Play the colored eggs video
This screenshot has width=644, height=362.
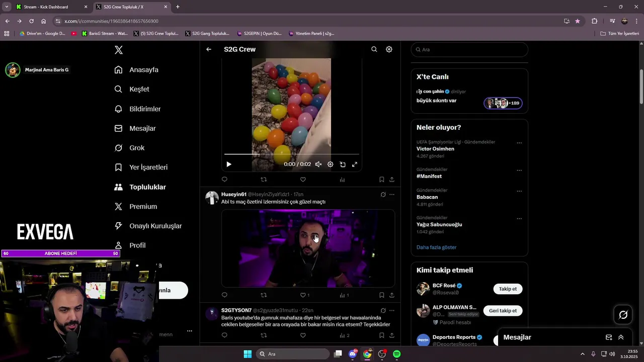pos(229,164)
